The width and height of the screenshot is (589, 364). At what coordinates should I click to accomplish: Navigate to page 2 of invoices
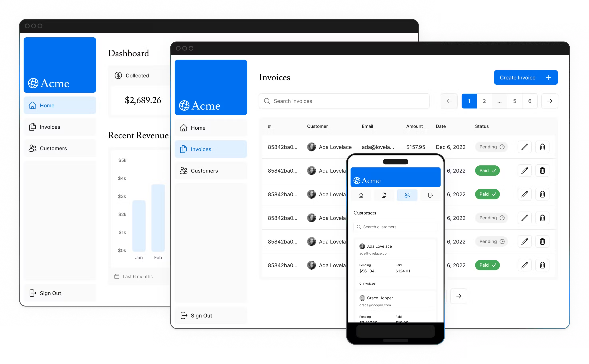[484, 101]
